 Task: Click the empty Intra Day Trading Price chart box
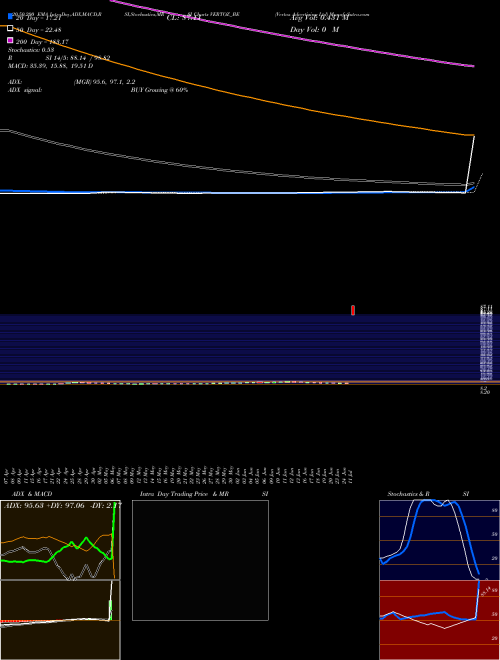(x=200, y=560)
